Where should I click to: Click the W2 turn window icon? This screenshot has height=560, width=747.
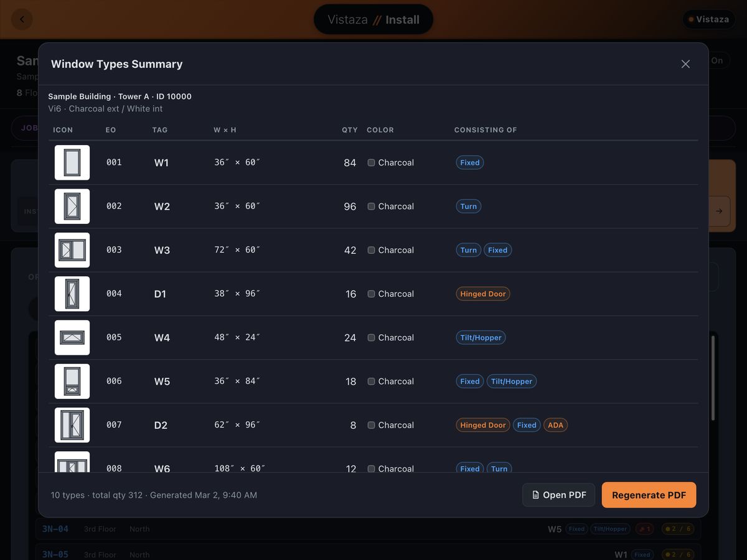point(72,206)
